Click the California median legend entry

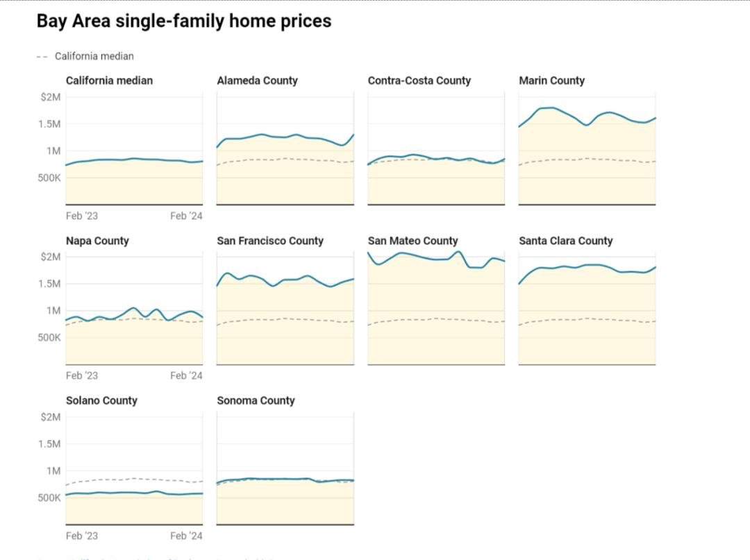point(94,56)
